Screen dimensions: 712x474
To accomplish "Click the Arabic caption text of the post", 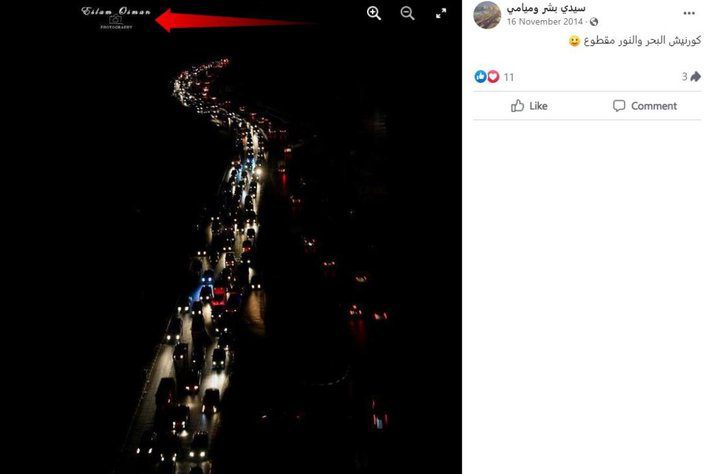I will pos(642,40).
